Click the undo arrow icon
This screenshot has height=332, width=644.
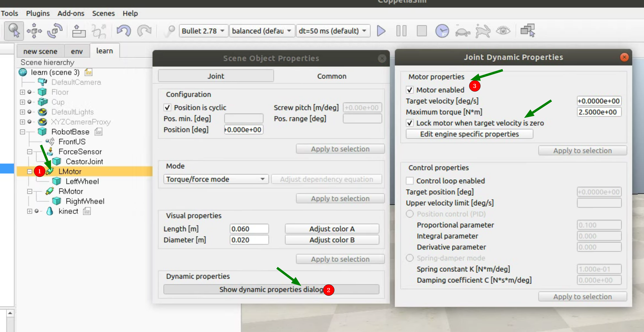[x=124, y=31]
